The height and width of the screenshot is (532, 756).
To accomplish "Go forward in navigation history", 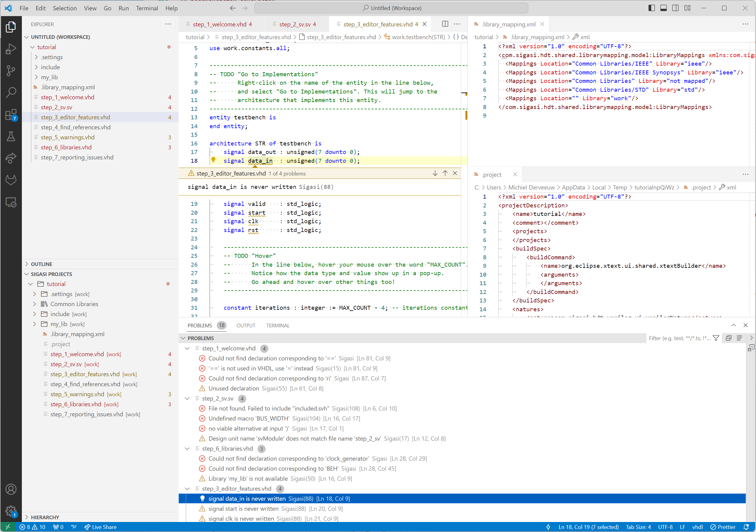I will click(245, 8).
